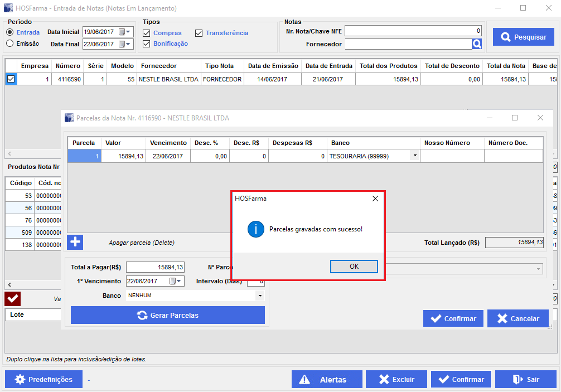Uncheck the Transferência checkbox
Image resolution: width=561 pixels, height=392 pixels.
point(199,33)
